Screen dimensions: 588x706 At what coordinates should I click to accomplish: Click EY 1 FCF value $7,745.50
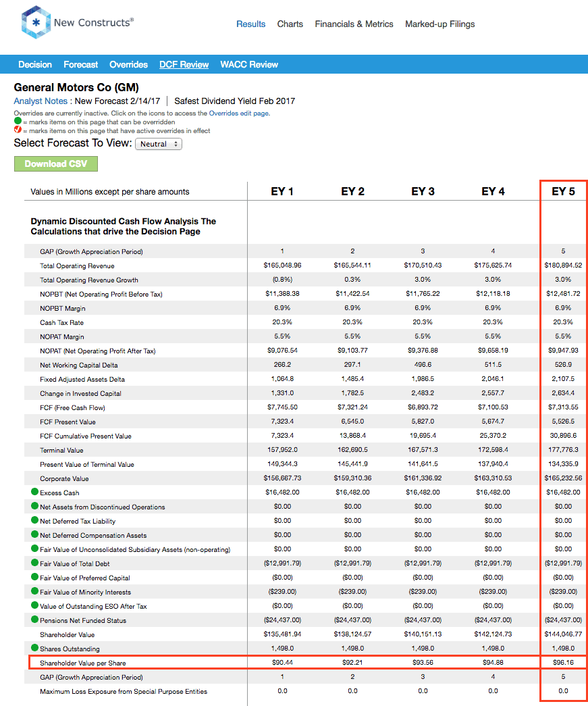click(x=282, y=407)
